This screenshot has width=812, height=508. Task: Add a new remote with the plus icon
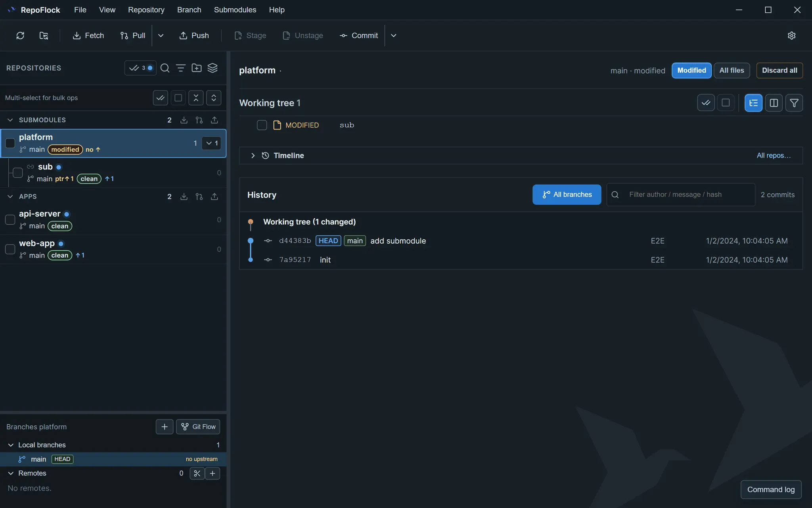(x=213, y=473)
